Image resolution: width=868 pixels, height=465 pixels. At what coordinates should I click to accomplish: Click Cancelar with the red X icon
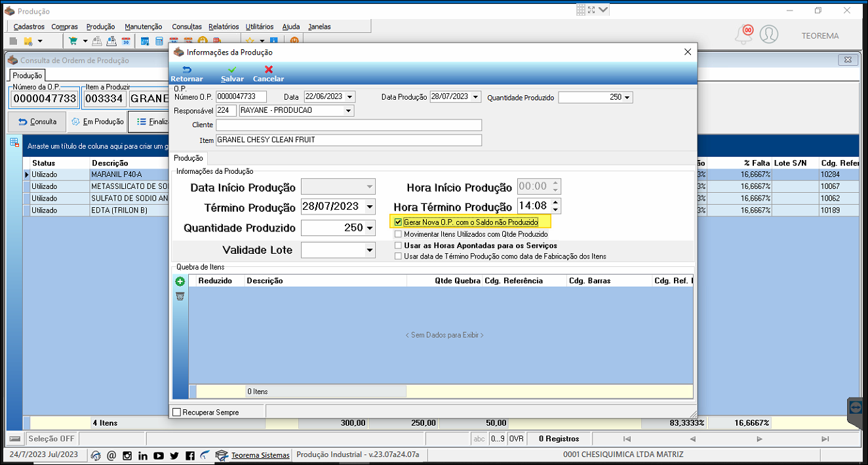[x=268, y=74]
